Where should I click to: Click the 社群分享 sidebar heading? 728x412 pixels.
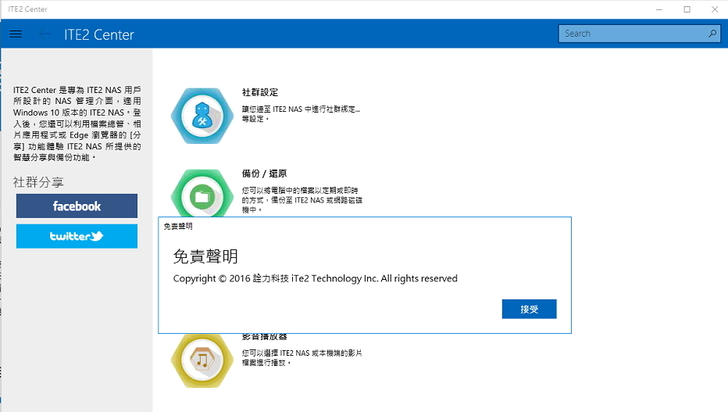click(38, 182)
